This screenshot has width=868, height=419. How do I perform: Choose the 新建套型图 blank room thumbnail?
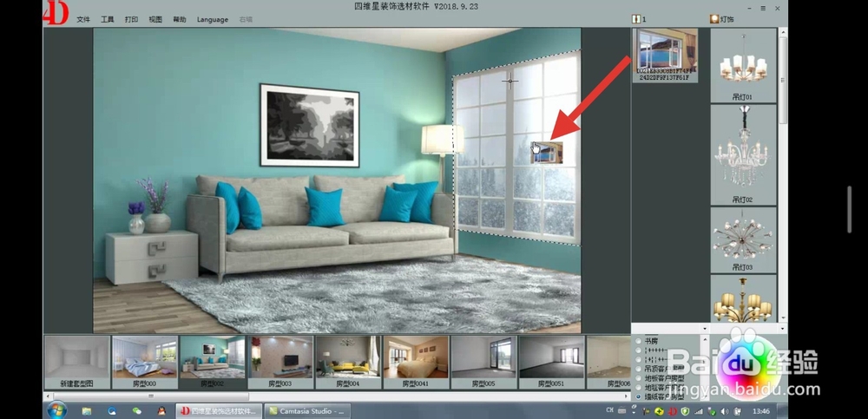77,362
